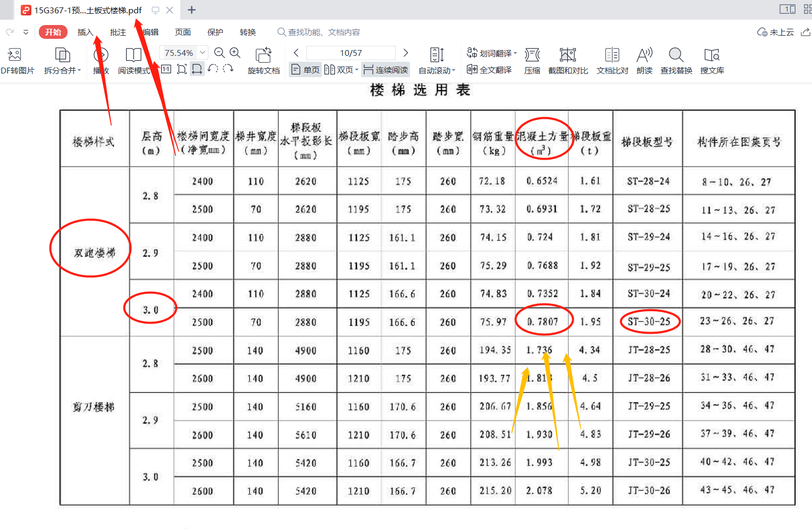Click the PDF转图片 (PDF to image) icon
Image resolution: width=812 pixels, height=529 pixels.
point(15,54)
